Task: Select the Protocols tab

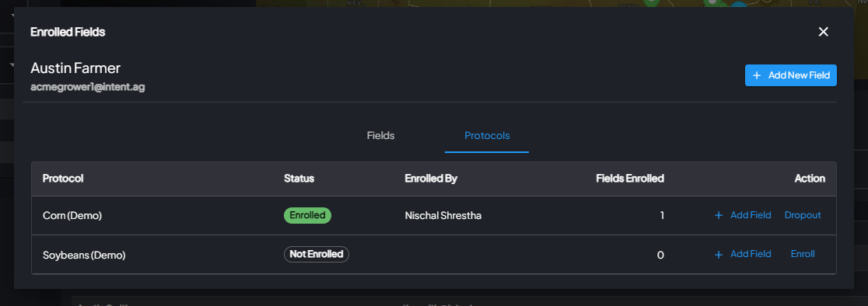Action: click(487, 135)
